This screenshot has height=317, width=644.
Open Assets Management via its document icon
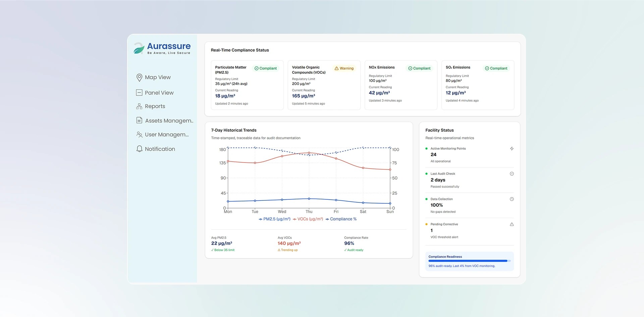click(x=139, y=120)
